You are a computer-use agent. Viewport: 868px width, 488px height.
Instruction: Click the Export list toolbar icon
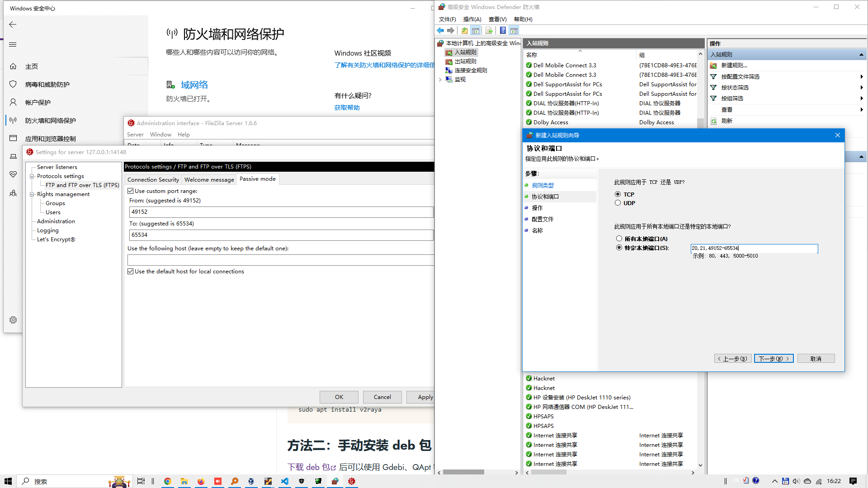pyautogui.click(x=489, y=30)
